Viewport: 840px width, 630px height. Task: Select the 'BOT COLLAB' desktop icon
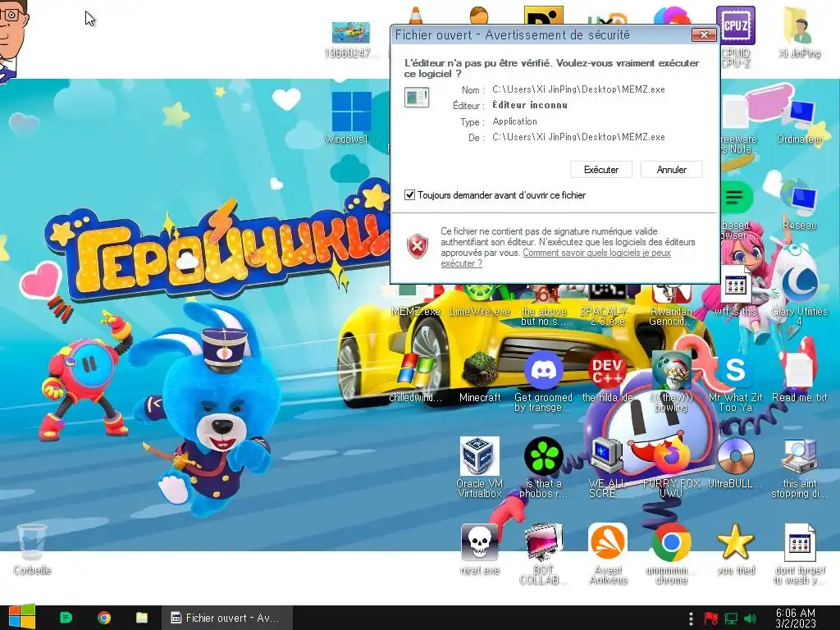click(541, 553)
